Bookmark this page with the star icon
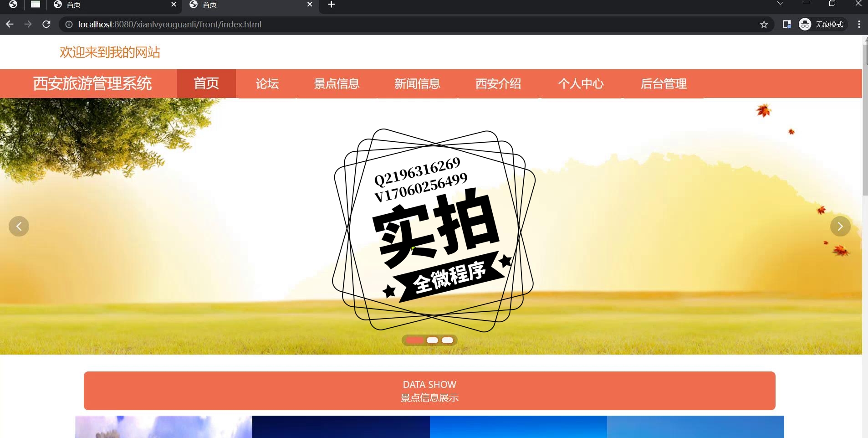 pos(764,25)
